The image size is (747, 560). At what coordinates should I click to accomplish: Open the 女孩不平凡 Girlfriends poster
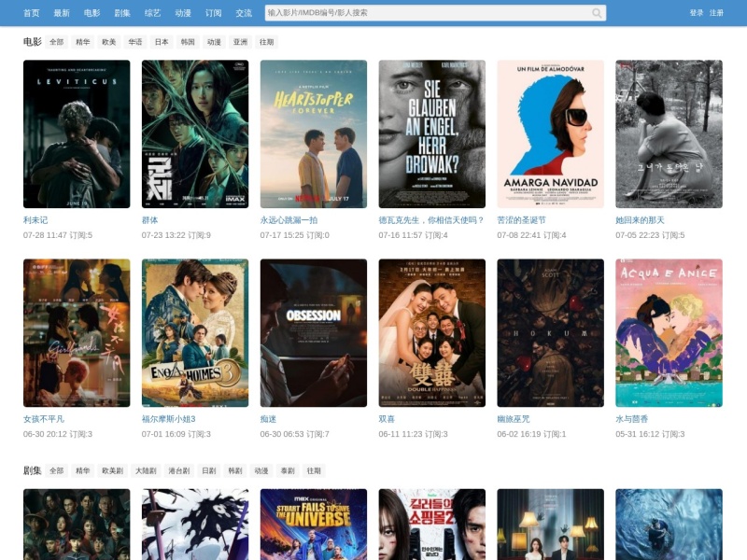click(x=77, y=333)
